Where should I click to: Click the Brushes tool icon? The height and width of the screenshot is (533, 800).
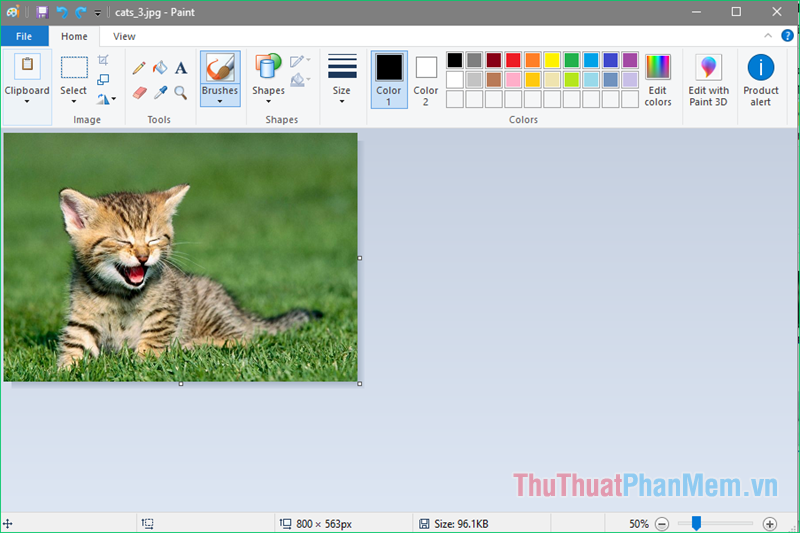click(x=220, y=67)
